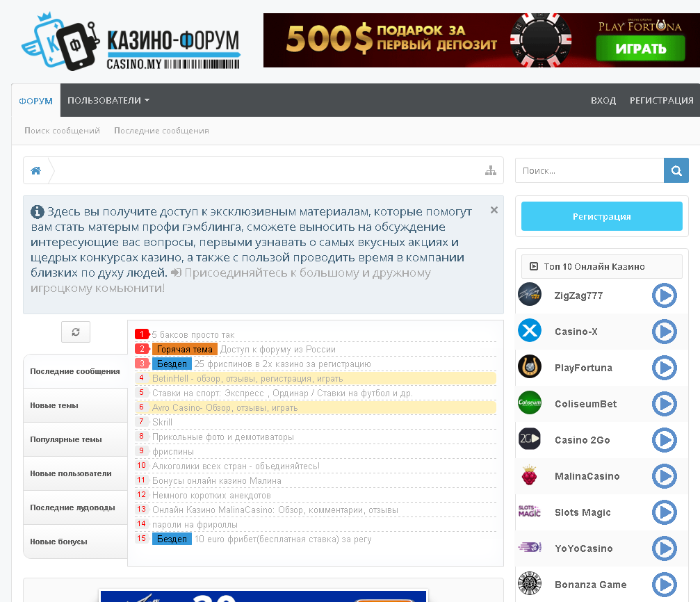This screenshot has height=602, width=700.
Task: Open the sitemap tree icon in breadcrumb bar
Action: (491, 170)
